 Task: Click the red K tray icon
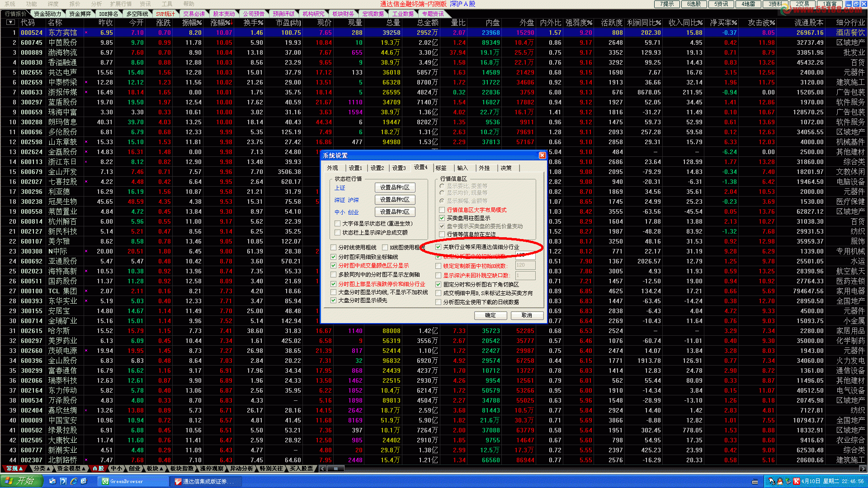pos(796,481)
